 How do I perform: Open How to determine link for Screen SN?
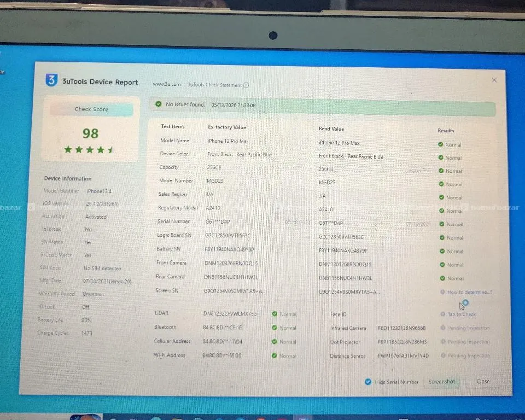pyautogui.click(x=470, y=292)
